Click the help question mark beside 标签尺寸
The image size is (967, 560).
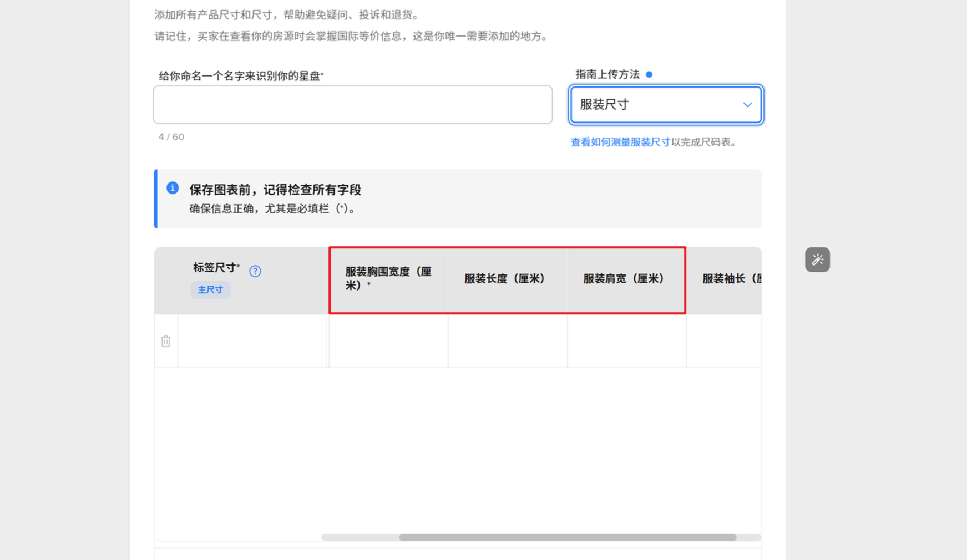coord(255,271)
